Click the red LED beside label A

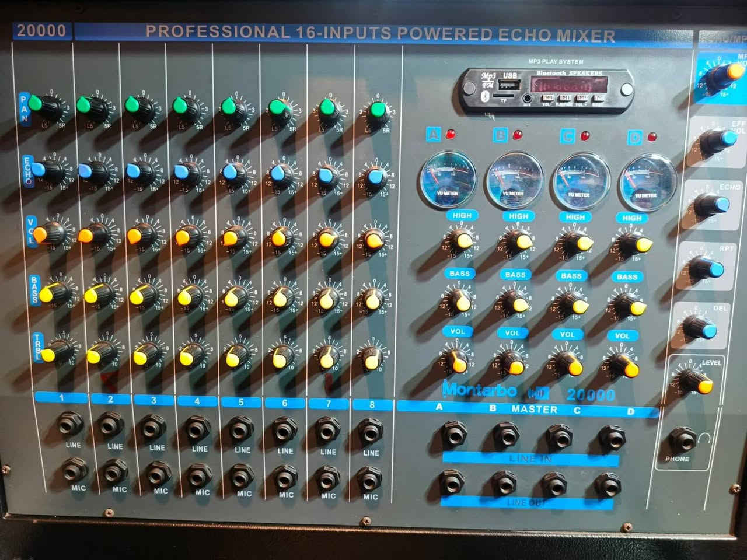coord(451,135)
